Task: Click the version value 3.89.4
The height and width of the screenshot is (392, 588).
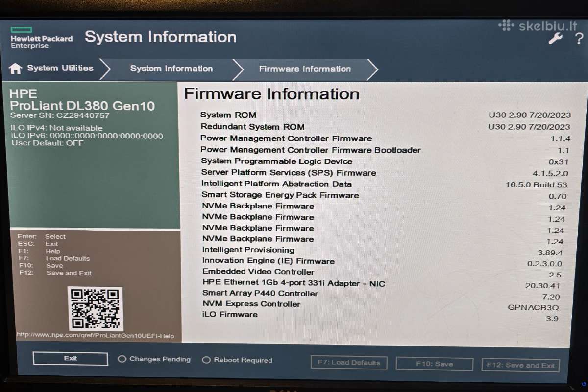Action: point(550,253)
